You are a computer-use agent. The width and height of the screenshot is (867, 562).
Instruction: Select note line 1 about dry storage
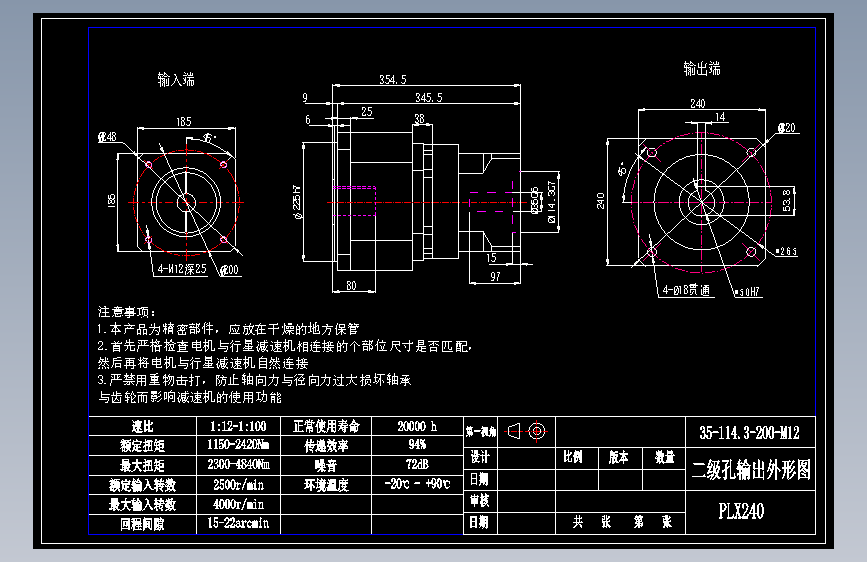[228, 329]
